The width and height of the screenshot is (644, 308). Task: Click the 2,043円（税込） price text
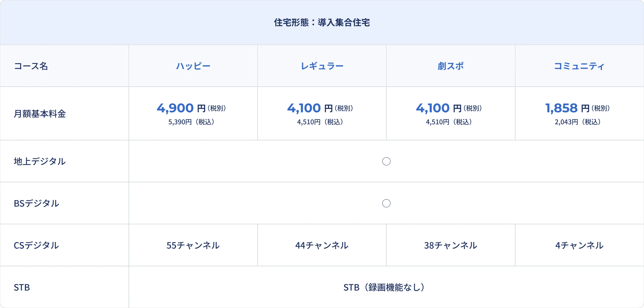click(x=577, y=122)
